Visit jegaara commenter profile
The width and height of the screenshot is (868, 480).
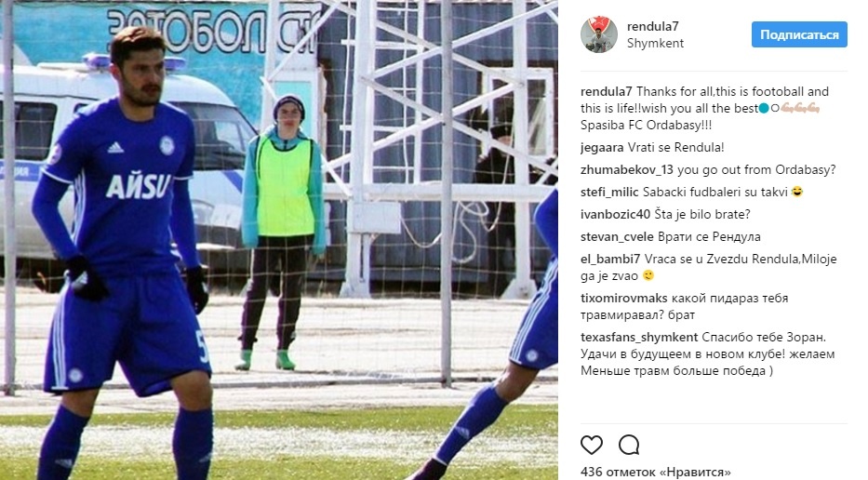pyautogui.click(x=602, y=148)
